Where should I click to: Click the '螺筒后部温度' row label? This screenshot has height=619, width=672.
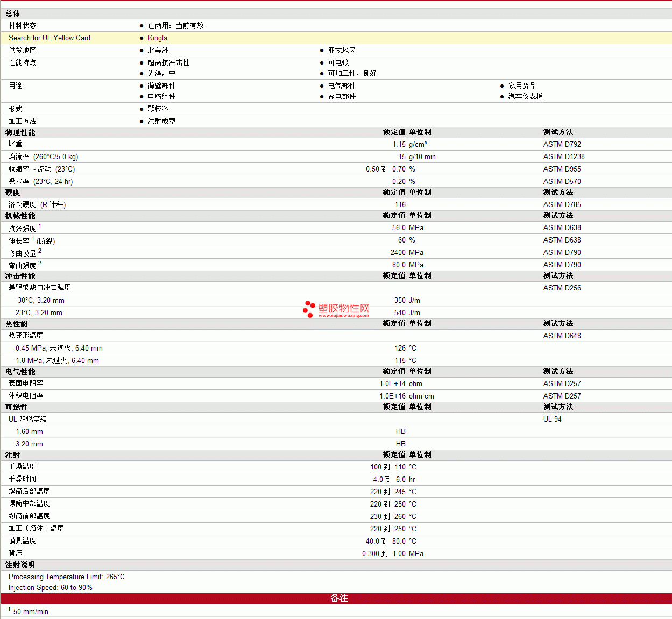point(29,492)
